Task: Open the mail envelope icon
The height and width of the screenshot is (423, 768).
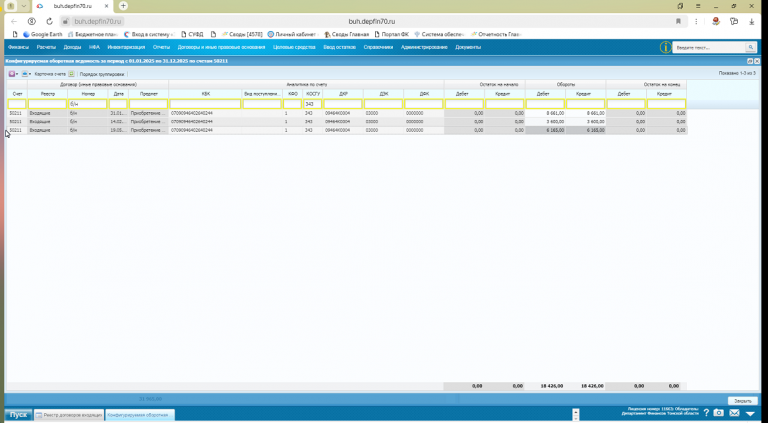Action: tap(734, 413)
